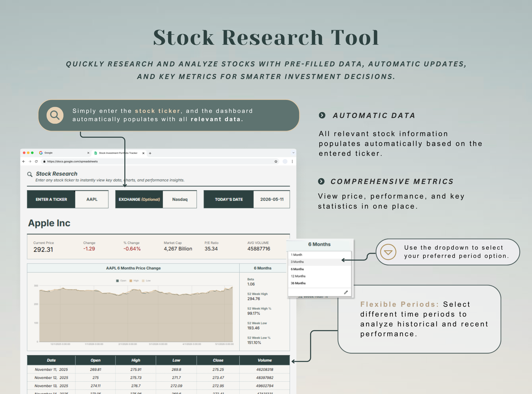Click the AAPL 6 Months Price Change chart title
The height and width of the screenshot is (394, 532).
(133, 268)
